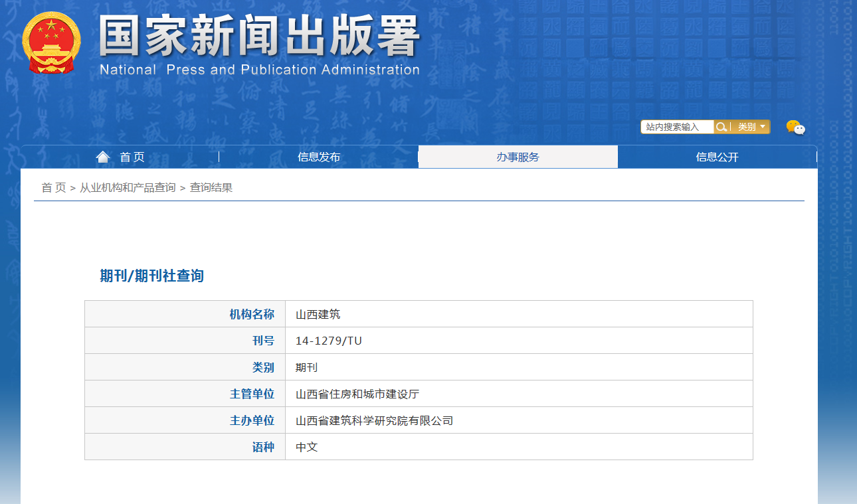
Task: Open the 类别 category dropdown
Action: [749, 126]
